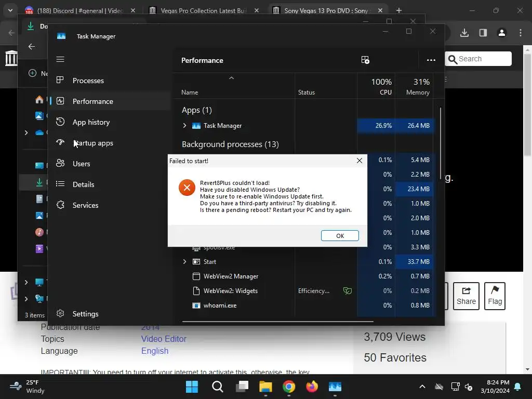Open Google Chrome from the taskbar

(x=289, y=387)
